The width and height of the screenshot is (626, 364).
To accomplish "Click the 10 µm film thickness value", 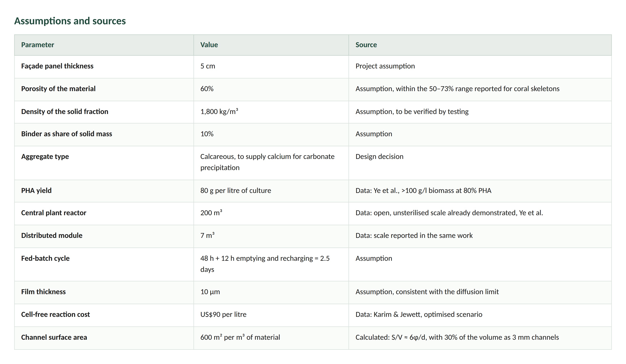I will [210, 292].
